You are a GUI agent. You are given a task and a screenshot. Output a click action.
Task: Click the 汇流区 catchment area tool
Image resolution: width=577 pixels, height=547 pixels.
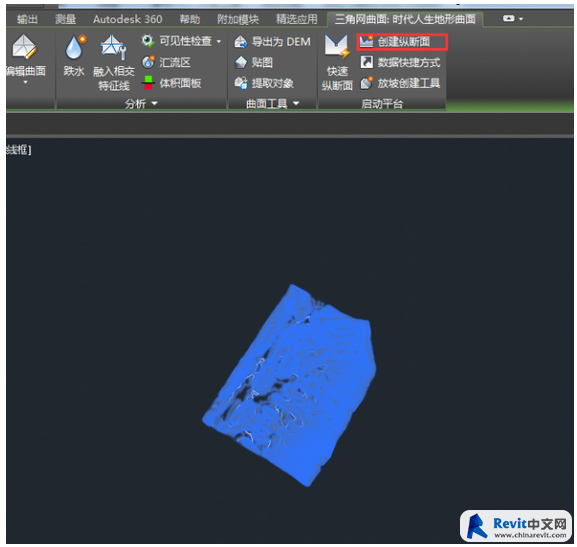(x=166, y=62)
